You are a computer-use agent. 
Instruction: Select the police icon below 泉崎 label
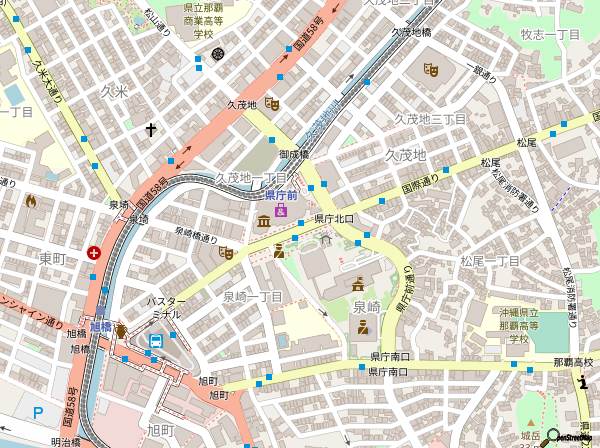[x=363, y=327]
